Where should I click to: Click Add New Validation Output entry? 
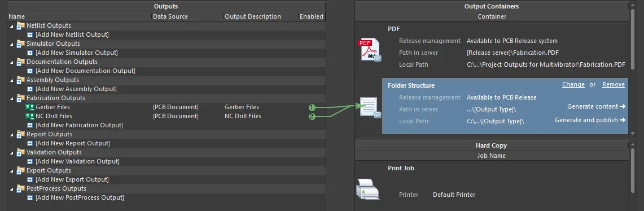coord(78,161)
